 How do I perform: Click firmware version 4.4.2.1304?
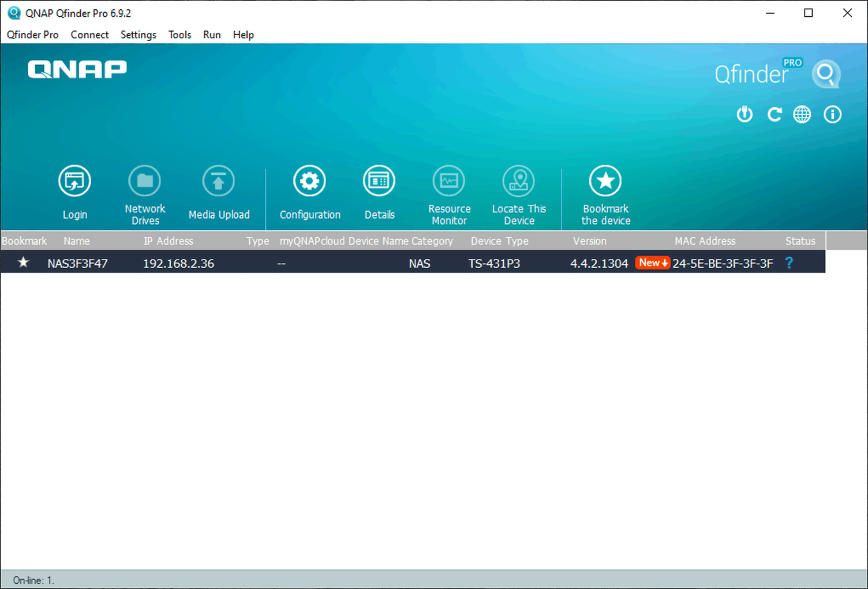(x=599, y=263)
